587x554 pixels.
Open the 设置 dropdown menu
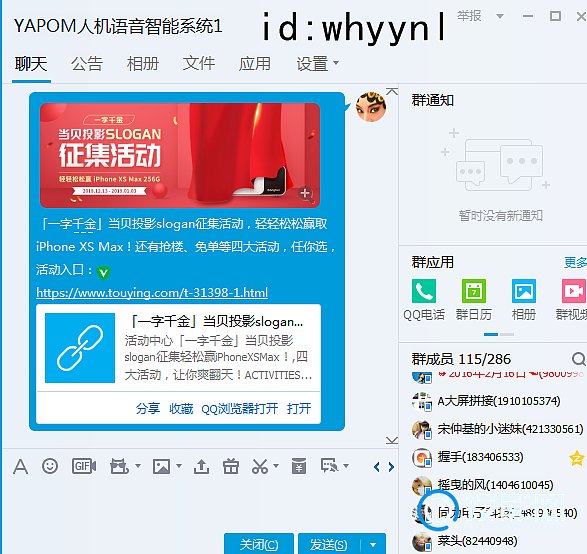coord(317,64)
